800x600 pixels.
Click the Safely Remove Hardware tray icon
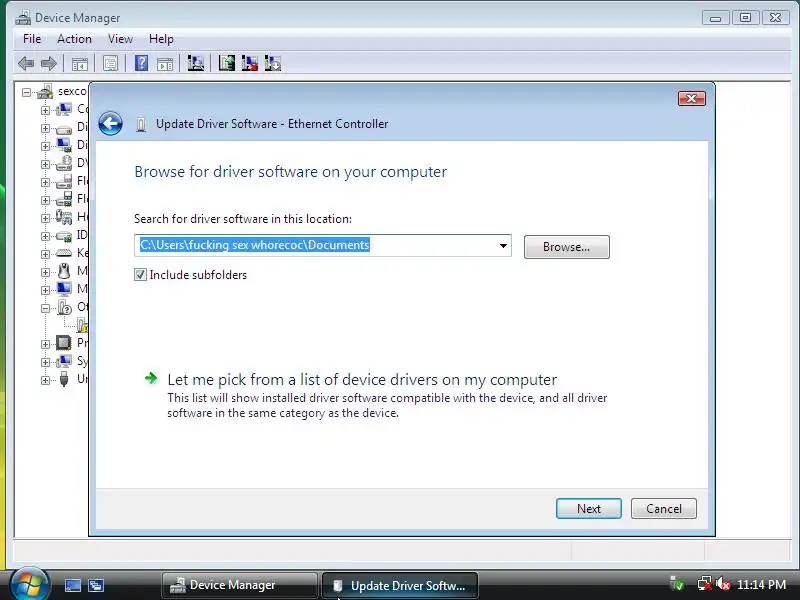click(x=677, y=584)
